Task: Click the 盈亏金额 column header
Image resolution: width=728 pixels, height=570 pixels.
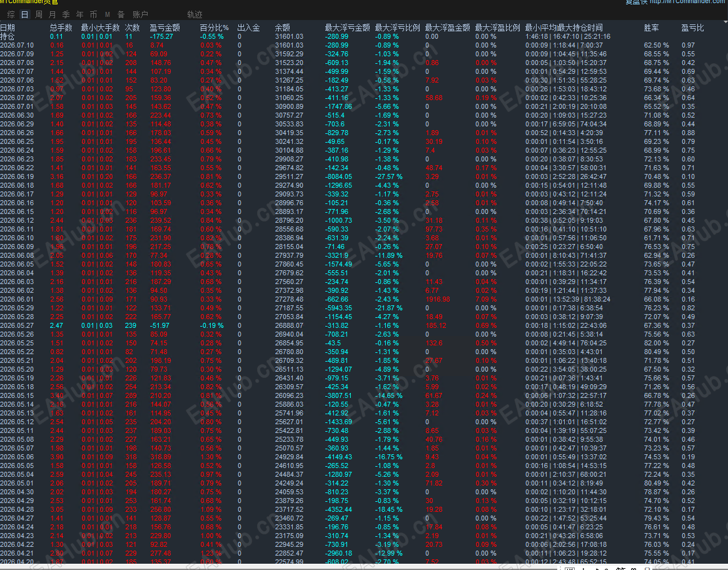Action: click(165, 28)
